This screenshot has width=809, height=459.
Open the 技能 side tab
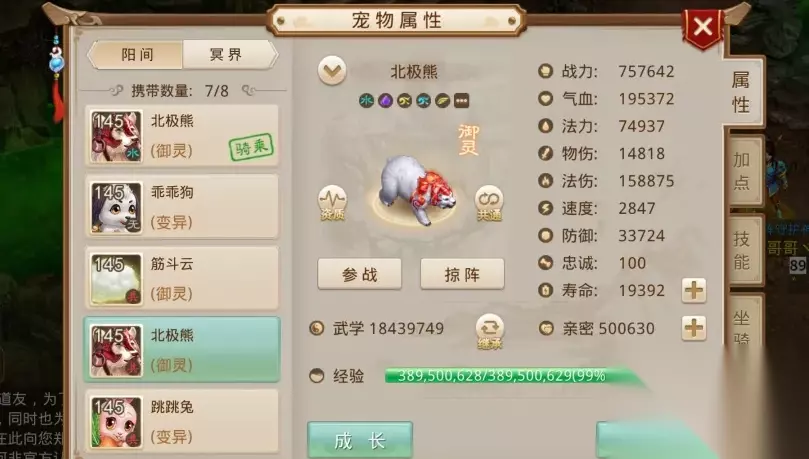pyautogui.click(x=743, y=251)
